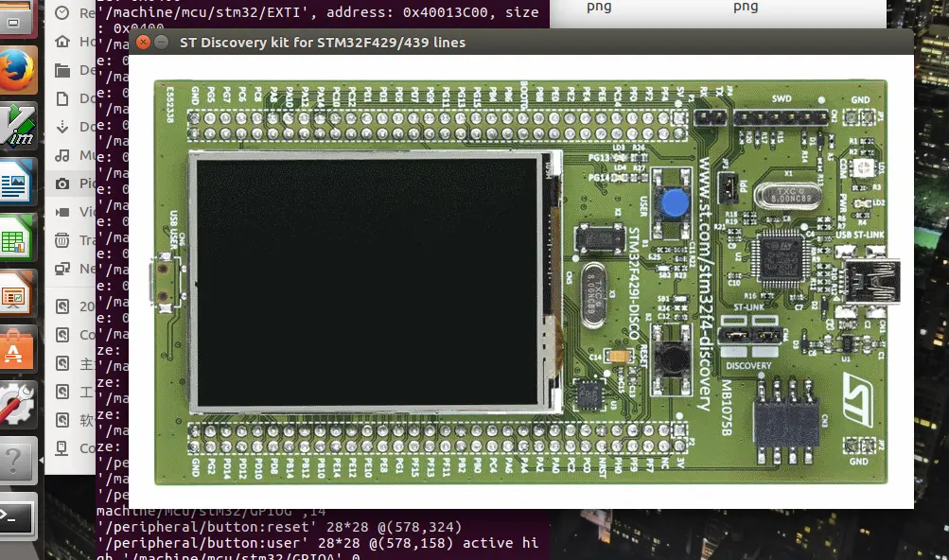Open the sidebar bookmark starting with '工'

coord(70,392)
